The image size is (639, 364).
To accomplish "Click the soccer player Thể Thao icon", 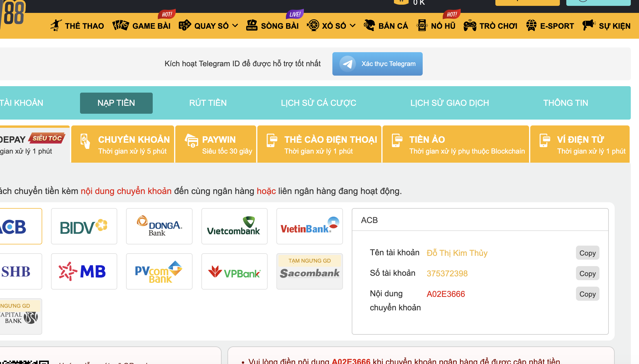I will coord(56,25).
